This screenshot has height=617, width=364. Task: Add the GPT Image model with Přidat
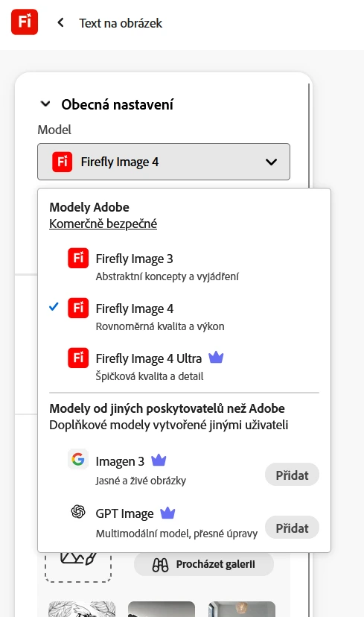coord(292,528)
